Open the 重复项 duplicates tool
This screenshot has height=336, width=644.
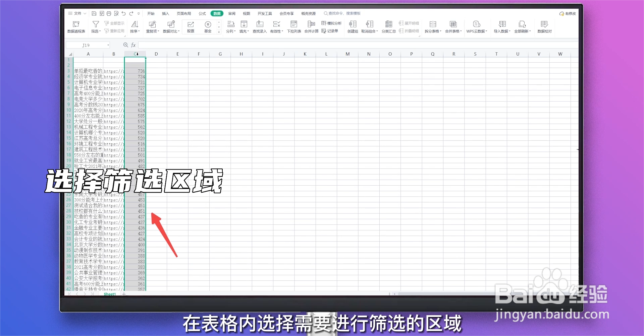point(152,27)
